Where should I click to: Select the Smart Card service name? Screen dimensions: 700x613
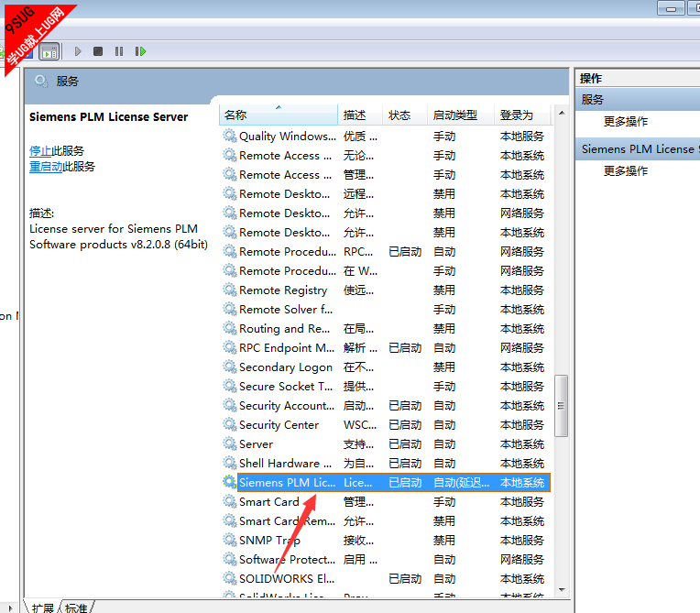[x=269, y=501]
